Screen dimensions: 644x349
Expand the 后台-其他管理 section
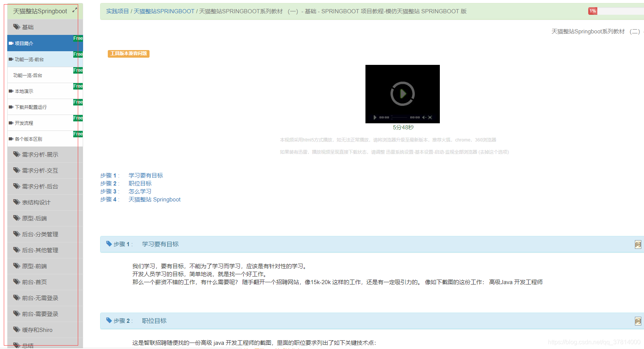(45, 250)
